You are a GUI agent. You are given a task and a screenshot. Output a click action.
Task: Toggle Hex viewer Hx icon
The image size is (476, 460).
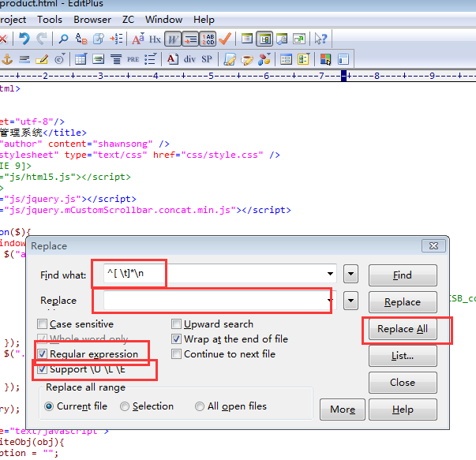(x=155, y=39)
